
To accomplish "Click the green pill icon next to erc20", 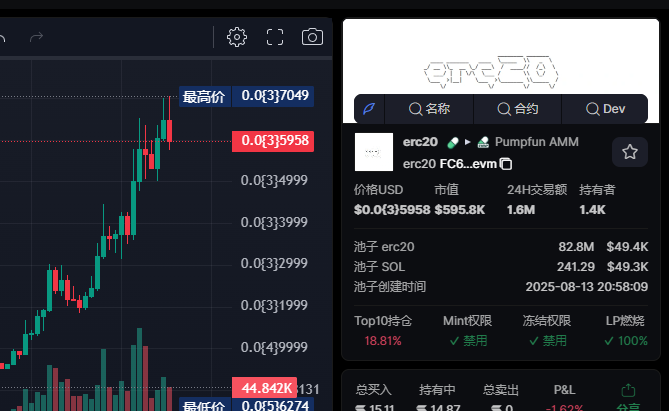I will point(453,142).
